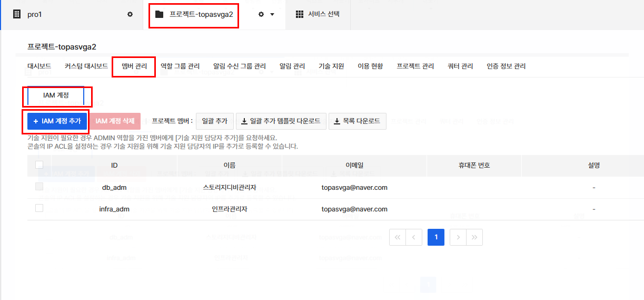Click the 스토리지디비관리자 name cell
This screenshot has width=644, height=300.
coord(230,187)
